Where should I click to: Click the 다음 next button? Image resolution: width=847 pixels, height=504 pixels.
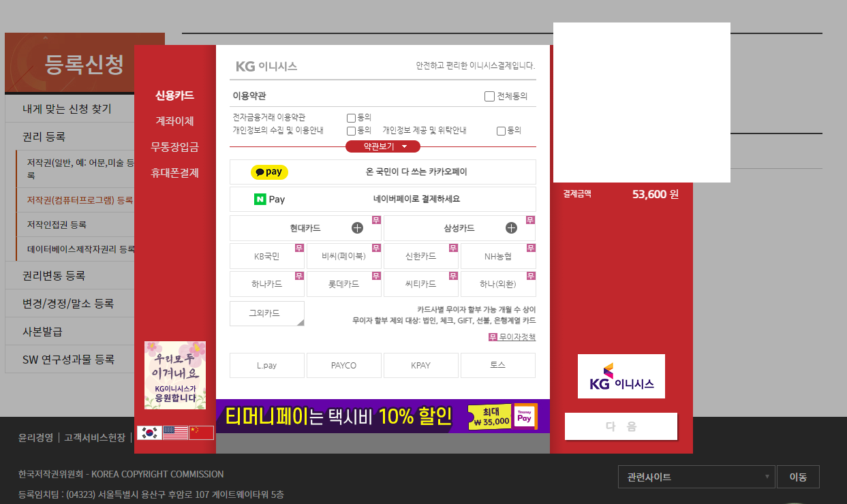click(x=621, y=426)
